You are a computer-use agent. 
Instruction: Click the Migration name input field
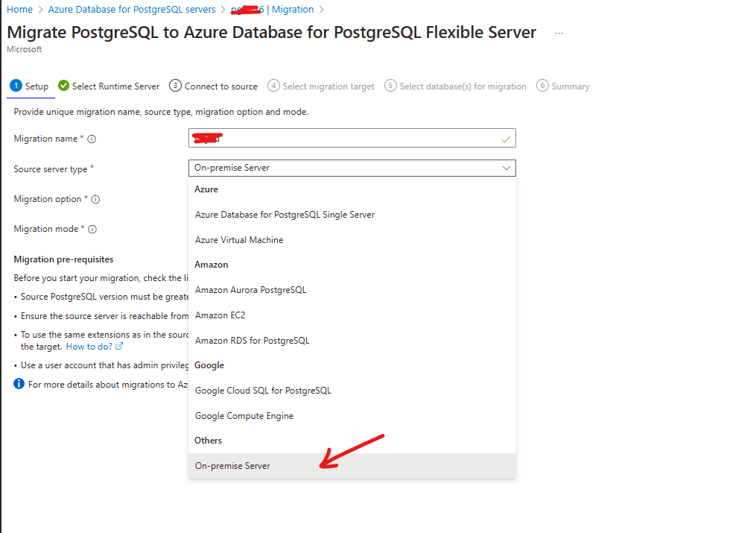(352, 138)
